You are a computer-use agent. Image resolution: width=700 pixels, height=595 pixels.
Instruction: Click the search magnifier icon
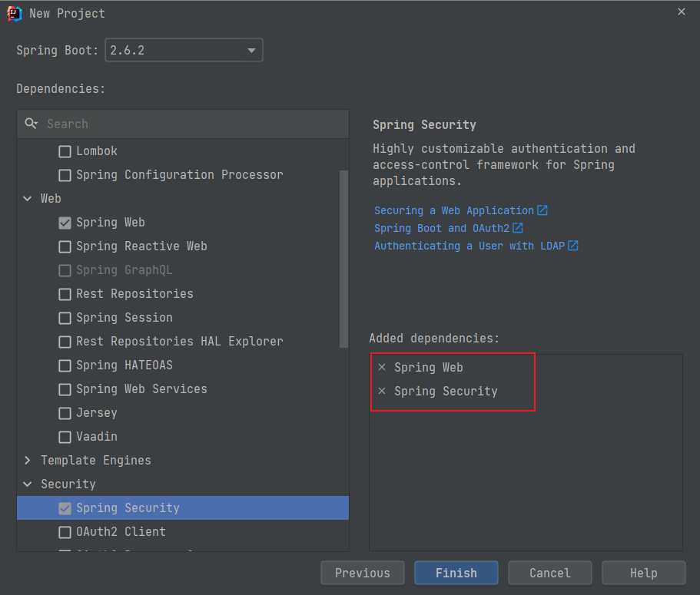click(x=31, y=124)
